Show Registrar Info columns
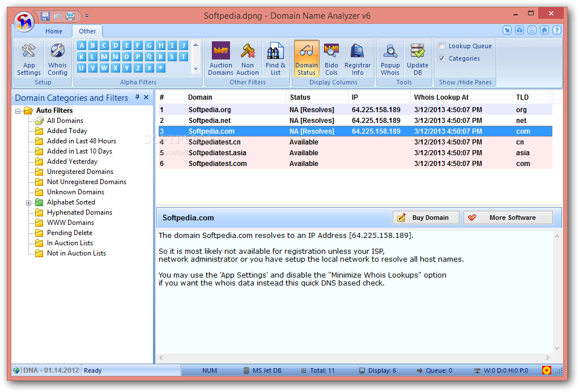This screenshot has height=392, width=579. 357,59
